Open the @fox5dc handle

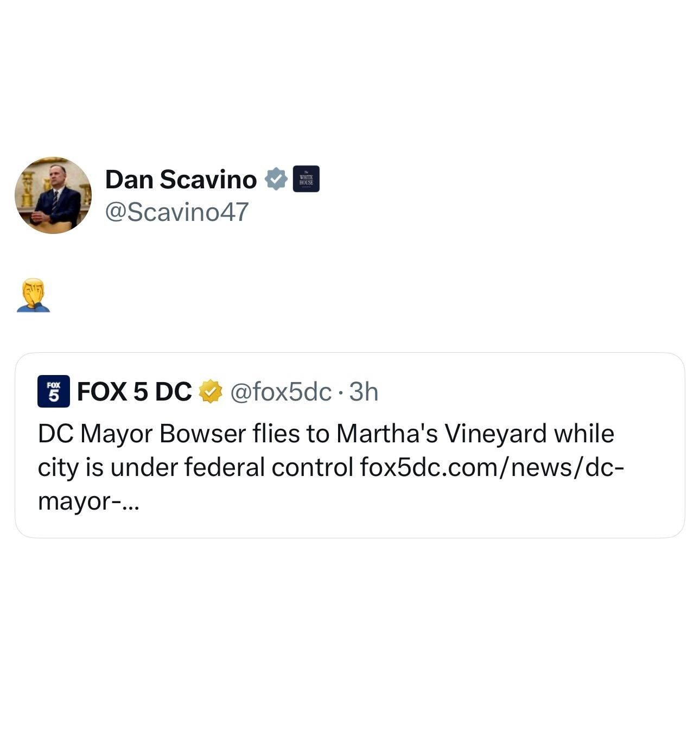pos(281,391)
